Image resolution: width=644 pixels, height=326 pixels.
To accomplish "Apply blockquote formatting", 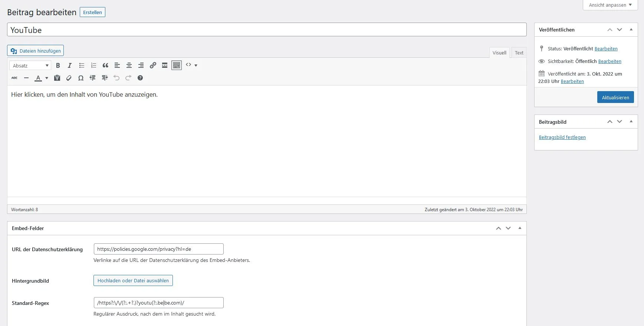I will pos(105,66).
